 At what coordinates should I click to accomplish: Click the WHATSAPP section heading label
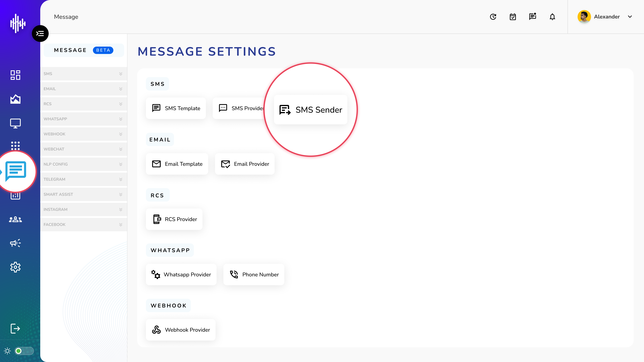170,250
